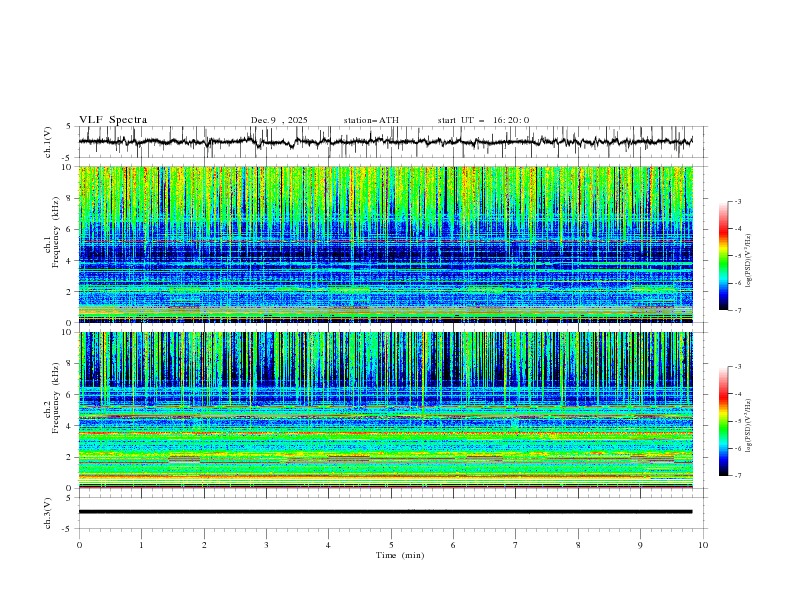Click the ch.2 spectrogram color scale bar
792x612 pixels.
(723, 421)
